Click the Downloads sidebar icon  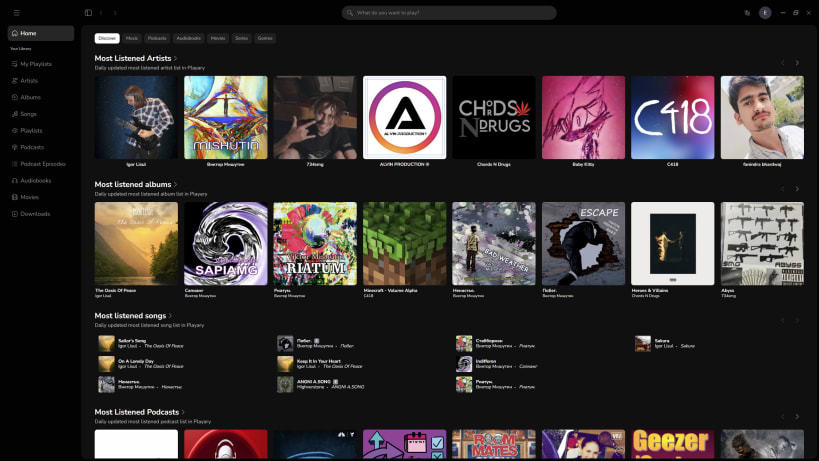(x=15, y=214)
